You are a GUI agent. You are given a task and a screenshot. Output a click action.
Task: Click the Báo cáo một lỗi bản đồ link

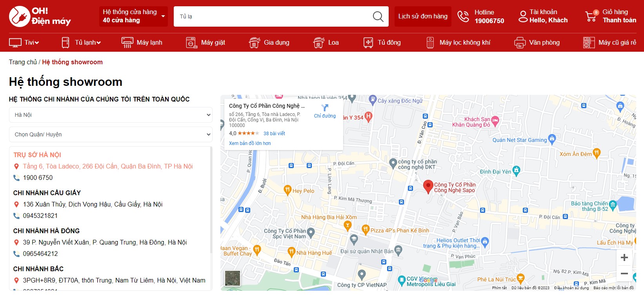613,288
